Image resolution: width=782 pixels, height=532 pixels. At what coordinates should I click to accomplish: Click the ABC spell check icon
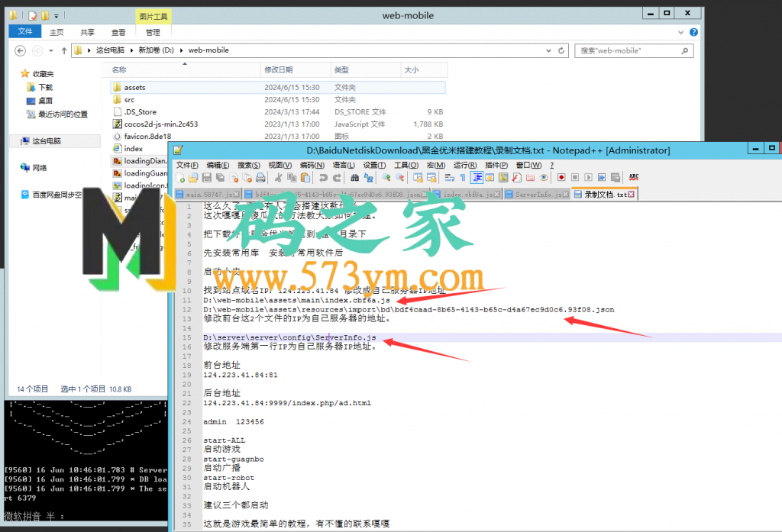click(x=633, y=178)
